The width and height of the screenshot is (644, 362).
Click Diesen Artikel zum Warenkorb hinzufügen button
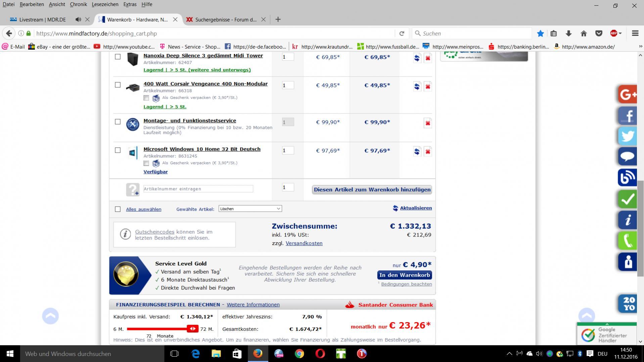[x=372, y=190]
